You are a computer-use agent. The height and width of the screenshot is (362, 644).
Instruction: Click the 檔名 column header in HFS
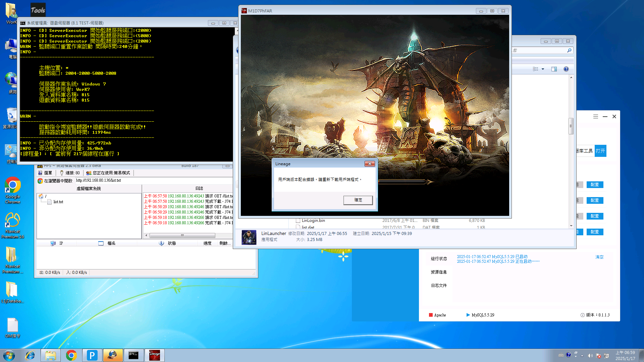[x=107, y=243]
